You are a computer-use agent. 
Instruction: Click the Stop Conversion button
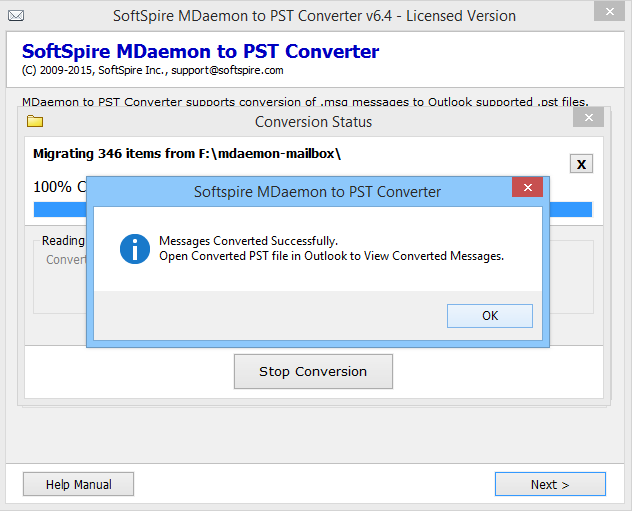[313, 372]
